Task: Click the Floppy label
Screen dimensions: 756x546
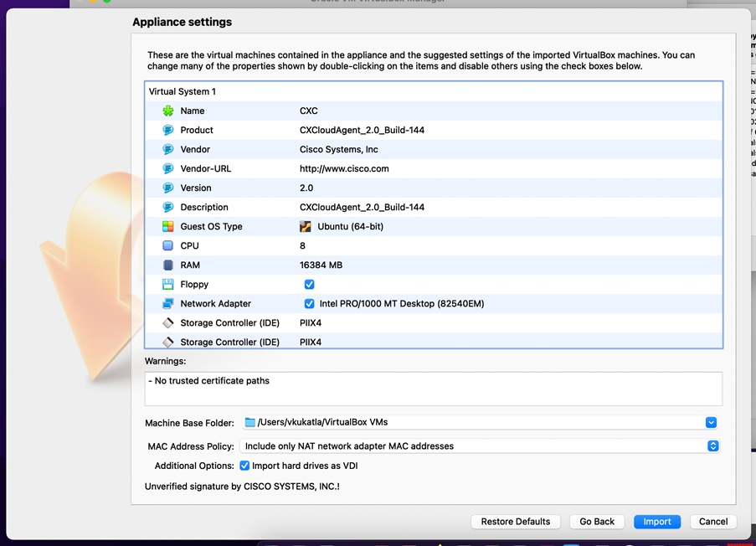Action: [x=194, y=285]
